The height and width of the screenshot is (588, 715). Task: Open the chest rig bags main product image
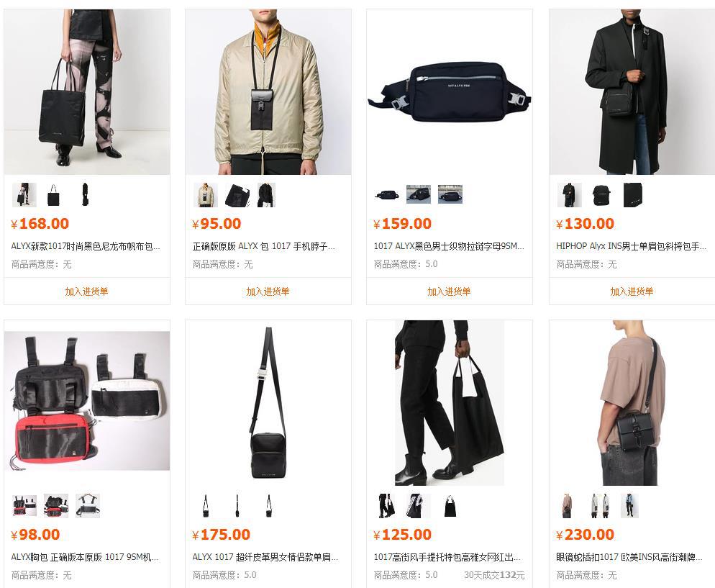tap(87, 402)
